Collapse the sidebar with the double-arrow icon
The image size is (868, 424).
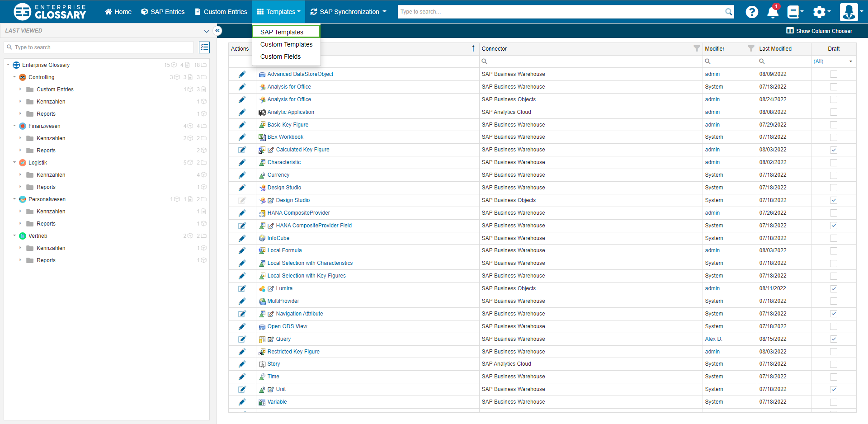pyautogui.click(x=217, y=31)
